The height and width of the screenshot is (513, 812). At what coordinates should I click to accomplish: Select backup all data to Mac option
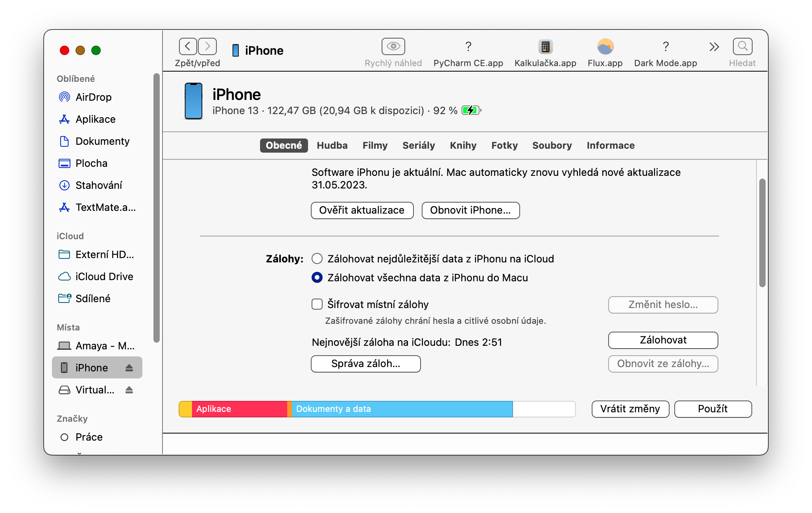pyautogui.click(x=317, y=278)
